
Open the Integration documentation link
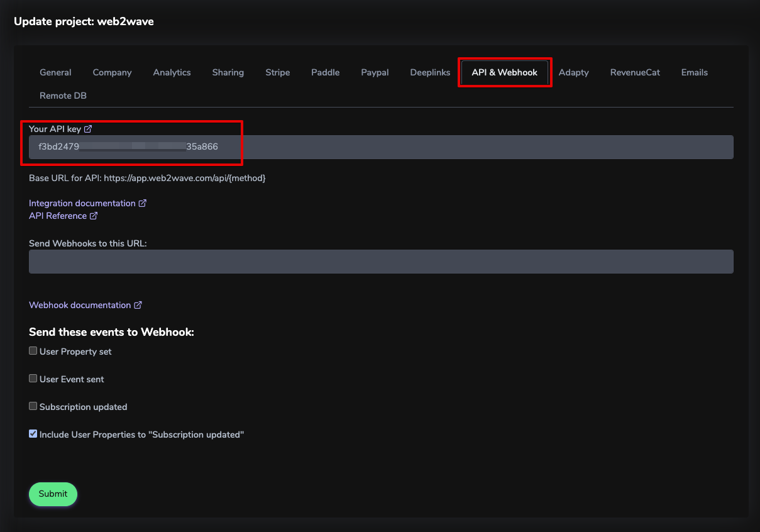coord(82,203)
